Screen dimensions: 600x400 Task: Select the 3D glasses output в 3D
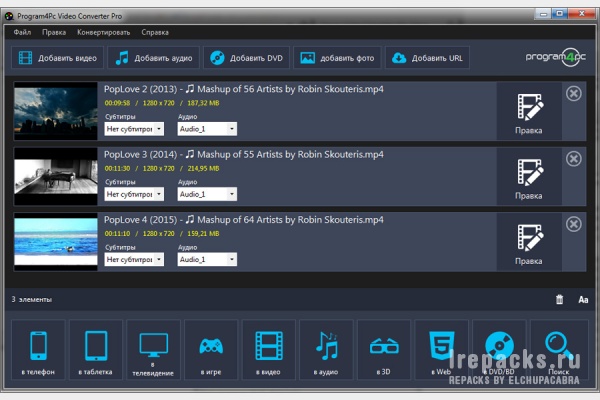(384, 349)
